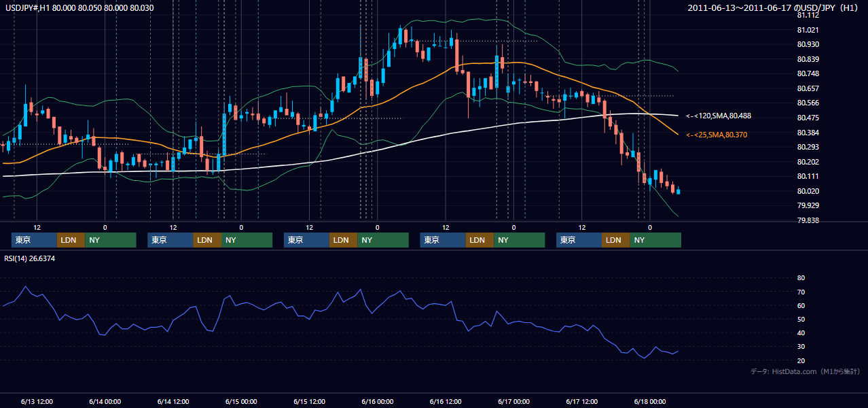868x408 pixels.
Task: Select the 80.020 price axis label
Action: (x=807, y=191)
